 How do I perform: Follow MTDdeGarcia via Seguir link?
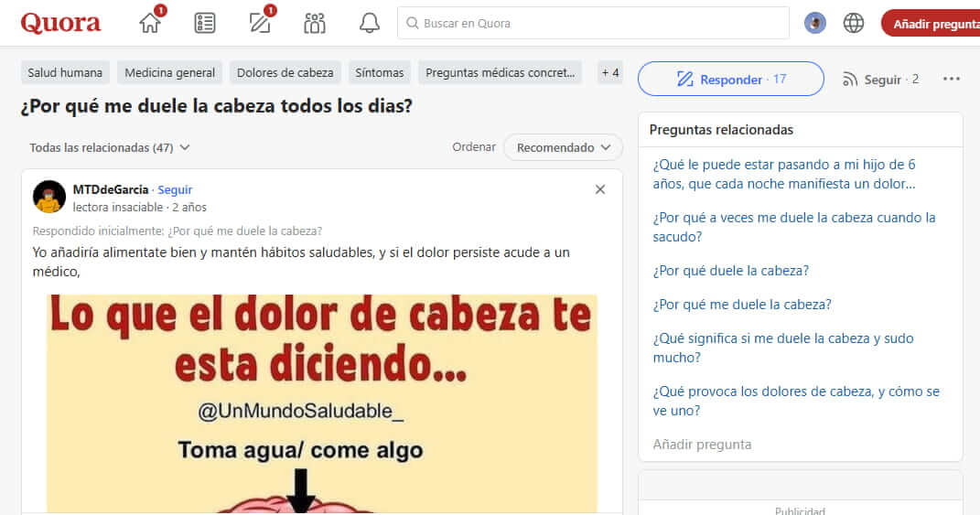[175, 189]
